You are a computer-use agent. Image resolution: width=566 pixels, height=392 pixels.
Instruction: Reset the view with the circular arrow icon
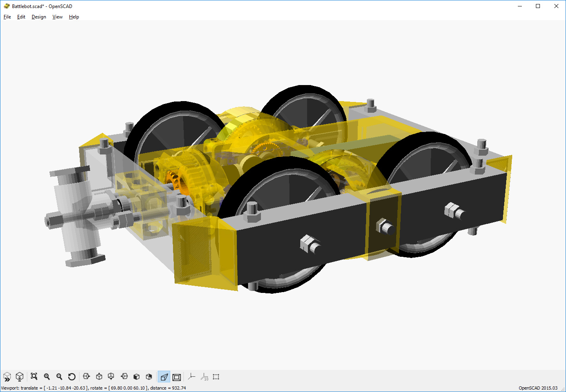72,377
